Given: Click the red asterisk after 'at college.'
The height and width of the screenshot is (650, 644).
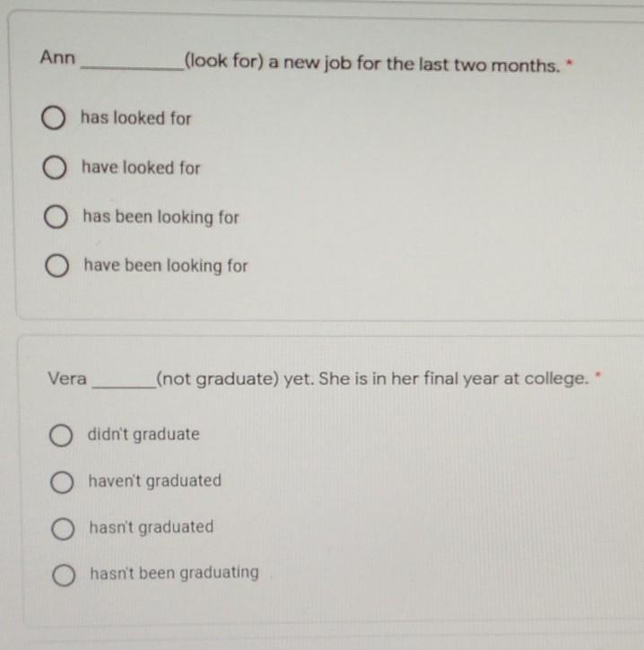Looking at the screenshot, I should tap(598, 375).
